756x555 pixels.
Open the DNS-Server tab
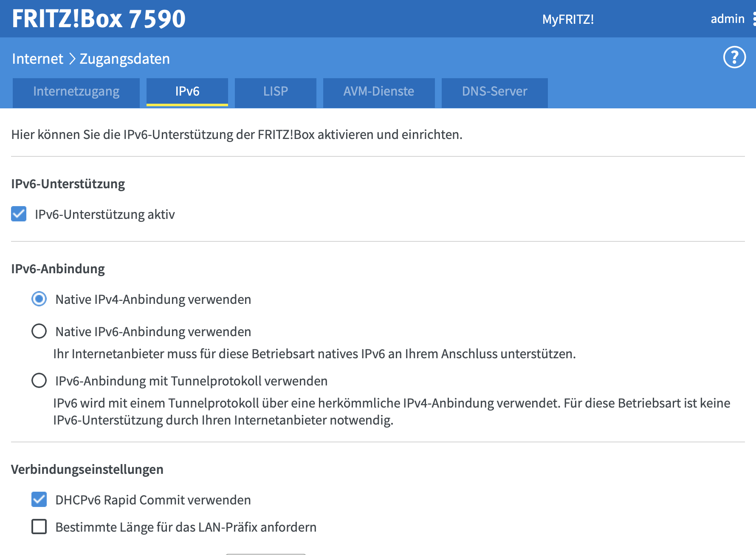coord(494,92)
